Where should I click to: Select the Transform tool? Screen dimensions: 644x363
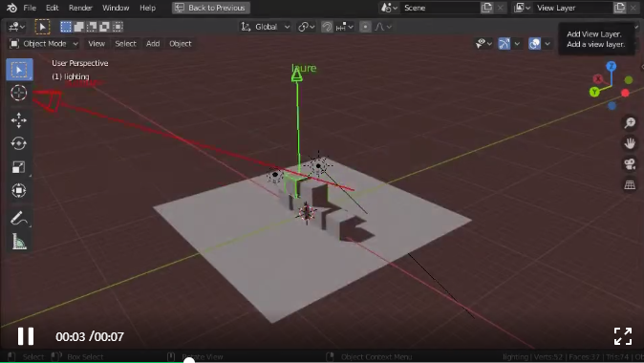[19, 190]
